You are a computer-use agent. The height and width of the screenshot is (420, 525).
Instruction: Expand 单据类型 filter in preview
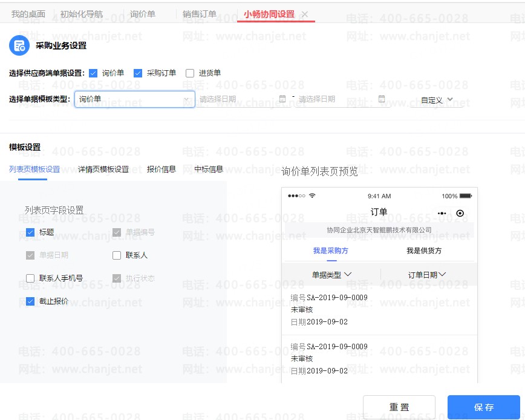coord(331,275)
